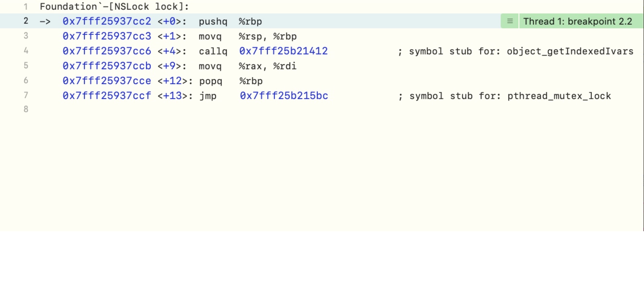Image resolution: width=644 pixels, height=289 pixels.
Task: Click call target 0x7fff25b21412
Action: point(284,51)
